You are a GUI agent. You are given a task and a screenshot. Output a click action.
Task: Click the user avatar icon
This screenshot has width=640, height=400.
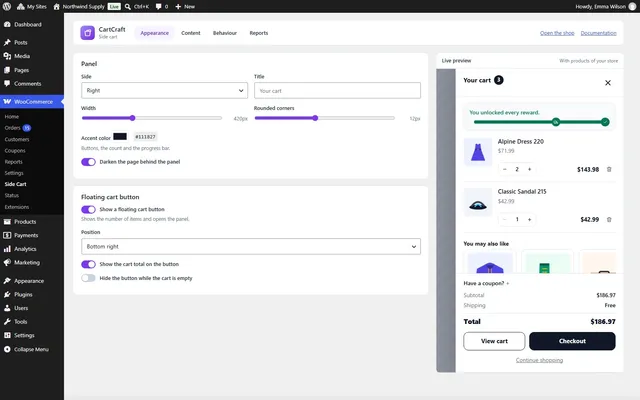[632, 7]
